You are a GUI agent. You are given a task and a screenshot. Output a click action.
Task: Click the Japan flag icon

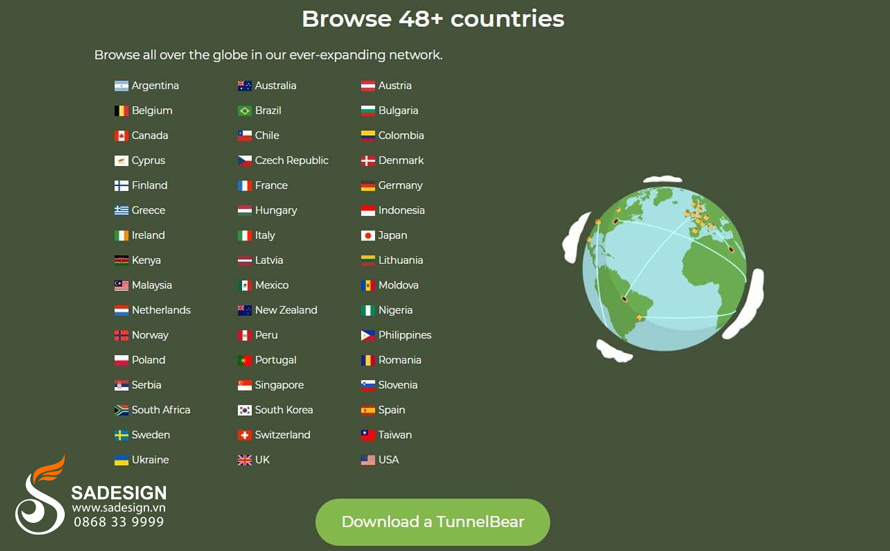click(368, 235)
